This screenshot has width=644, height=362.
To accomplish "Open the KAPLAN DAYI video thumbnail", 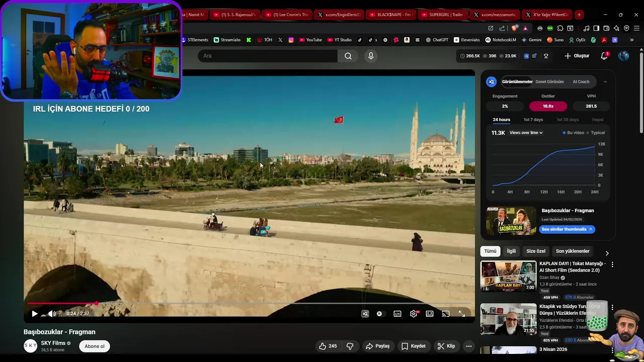I will (x=508, y=276).
